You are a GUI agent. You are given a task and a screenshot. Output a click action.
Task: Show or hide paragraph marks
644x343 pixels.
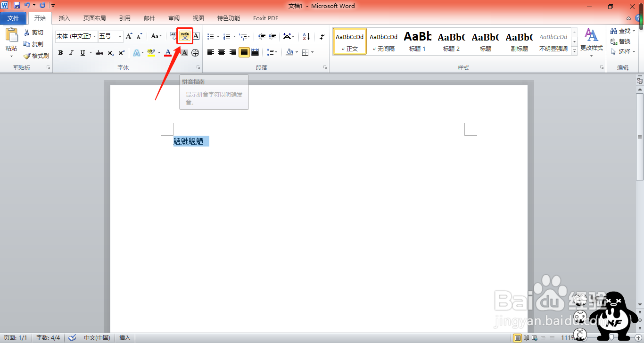point(322,36)
